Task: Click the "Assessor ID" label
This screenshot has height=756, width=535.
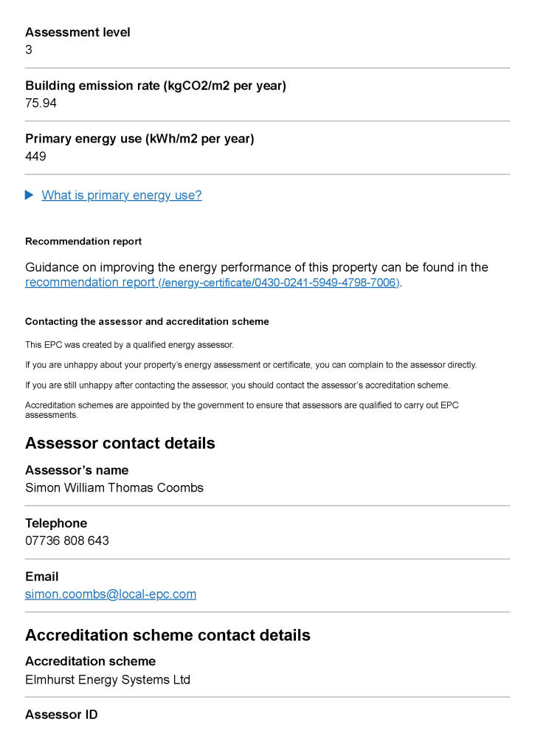Action: [x=61, y=715]
